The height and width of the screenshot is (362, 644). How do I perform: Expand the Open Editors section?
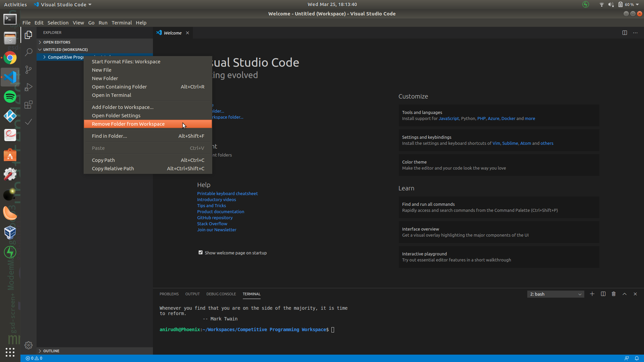[57, 42]
